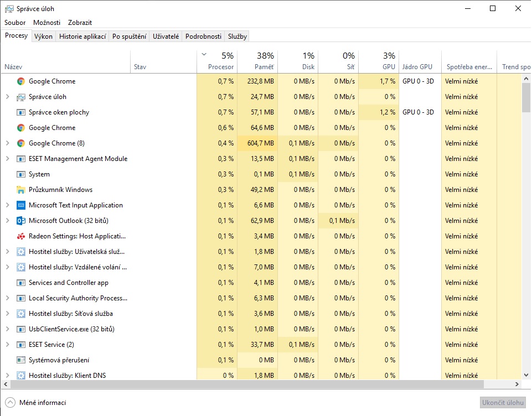Switch to the Po spuštění tab

pos(130,37)
